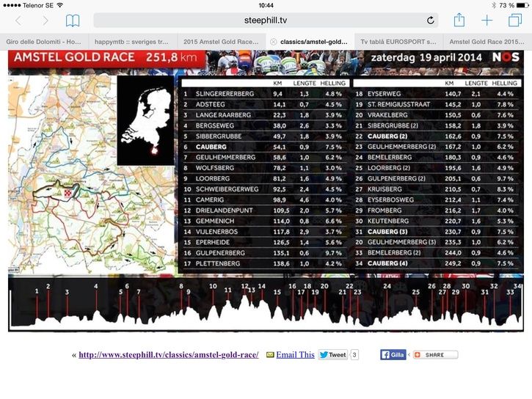The width and height of the screenshot is (532, 399).
Task: Tap the battery indicator icon
Action: click(522, 5)
